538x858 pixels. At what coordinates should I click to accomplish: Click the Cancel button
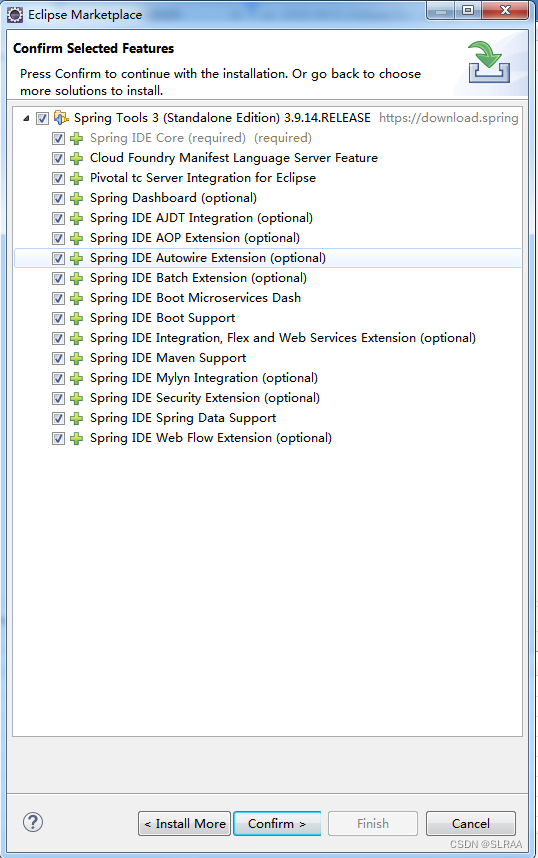click(471, 824)
